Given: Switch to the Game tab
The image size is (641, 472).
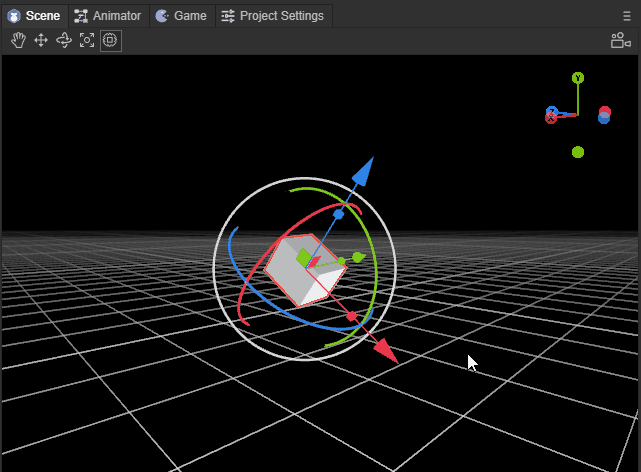Looking at the screenshot, I should [x=181, y=16].
